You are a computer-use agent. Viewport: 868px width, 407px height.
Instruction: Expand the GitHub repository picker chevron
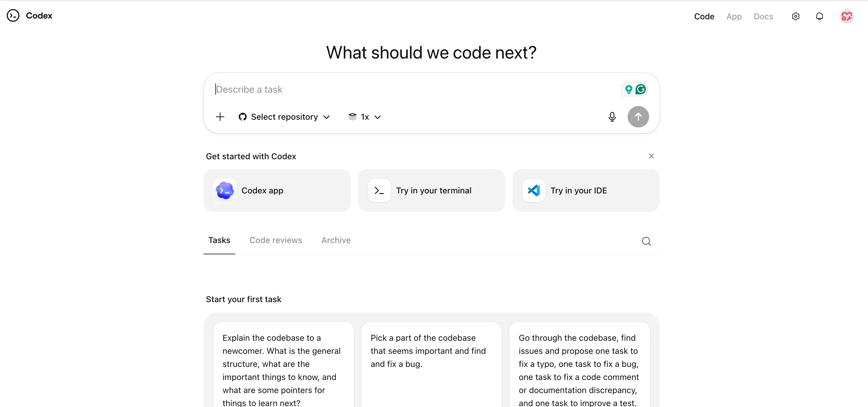(326, 118)
